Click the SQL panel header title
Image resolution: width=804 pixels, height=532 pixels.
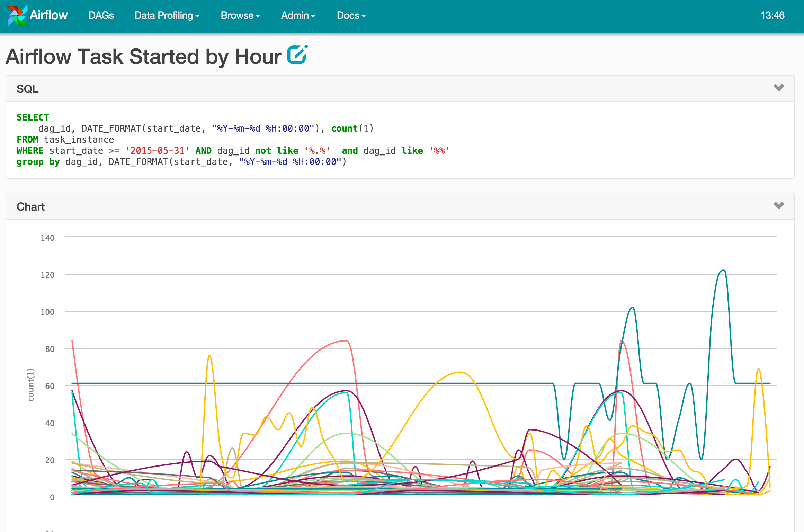(x=28, y=89)
